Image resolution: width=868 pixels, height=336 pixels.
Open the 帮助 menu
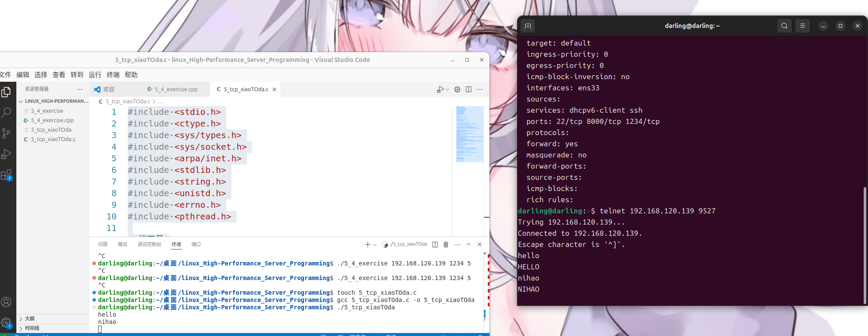(131, 75)
